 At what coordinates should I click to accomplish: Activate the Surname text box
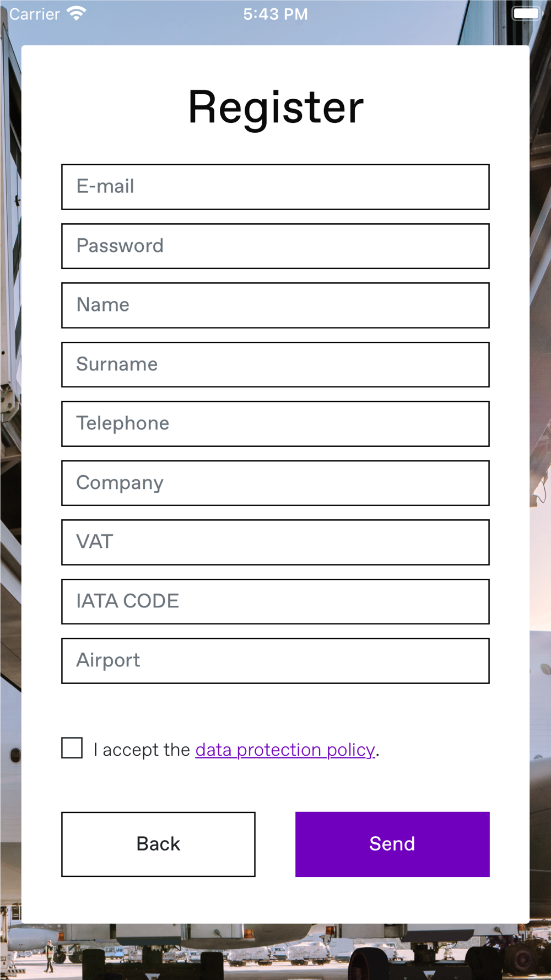click(x=275, y=364)
